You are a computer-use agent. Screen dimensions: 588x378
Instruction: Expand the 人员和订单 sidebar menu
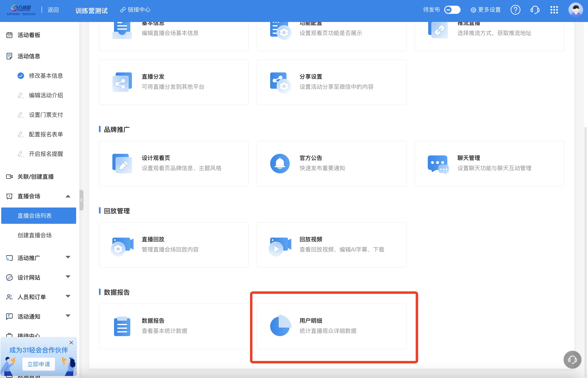pyautogui.click(x=68, y=296)
